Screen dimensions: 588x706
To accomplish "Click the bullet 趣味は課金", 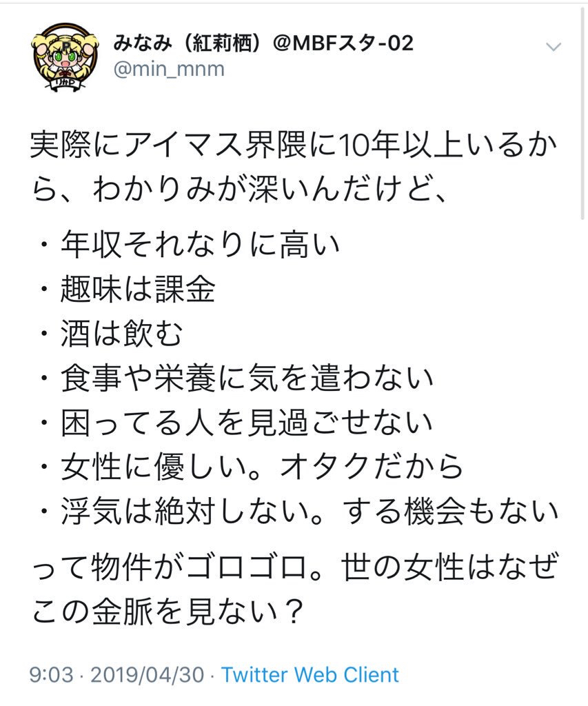I will pos(138,289).
